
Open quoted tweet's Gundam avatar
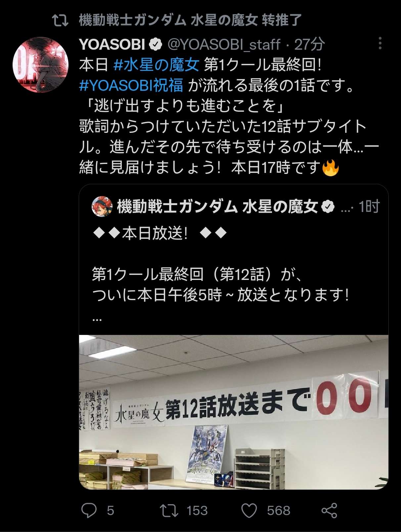click(x=102, y=206)
